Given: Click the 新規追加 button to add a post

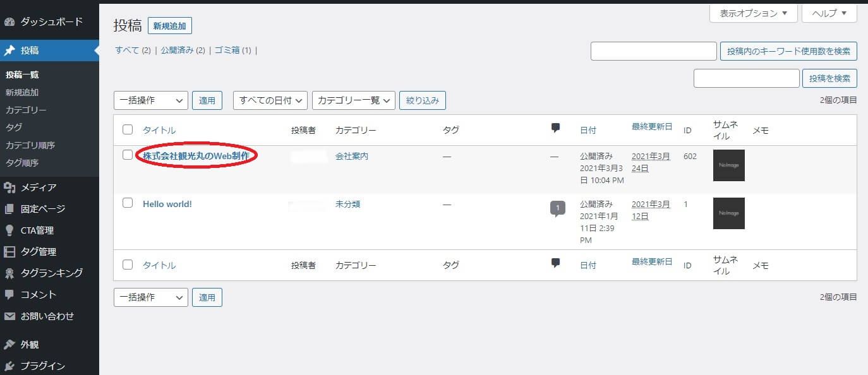Looking at the screenshot, I should [169, 25].
